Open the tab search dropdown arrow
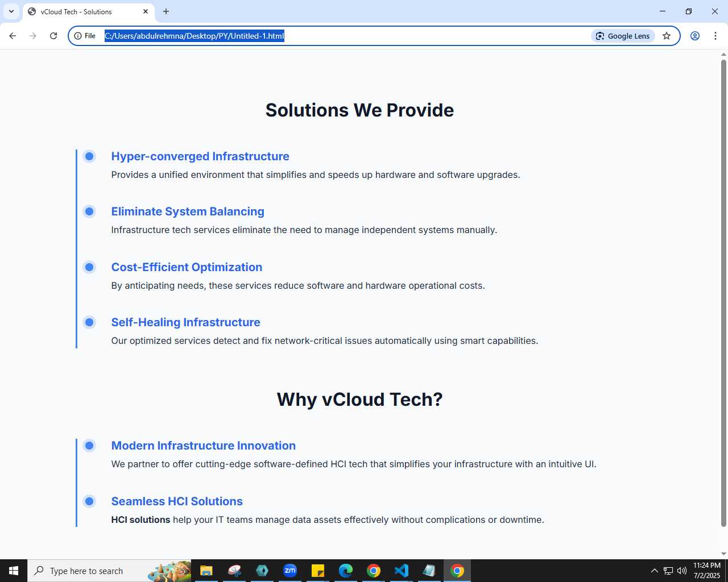 [x=11, y=11]
